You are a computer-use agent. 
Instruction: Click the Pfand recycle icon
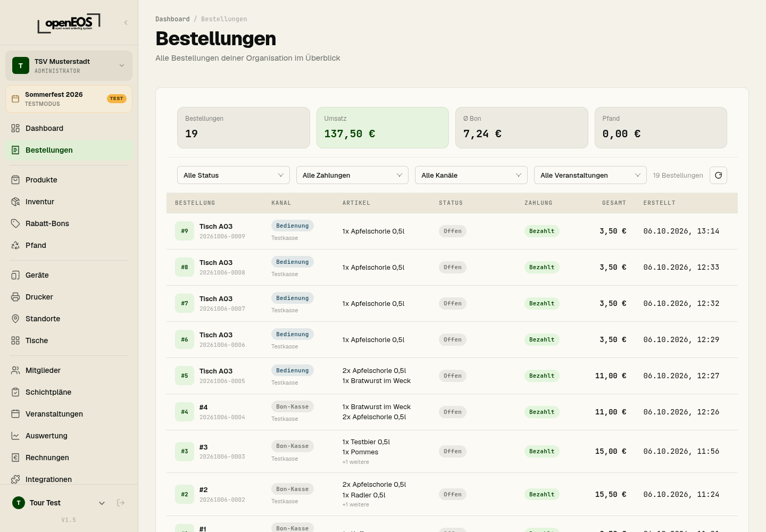click(x=15, y=245)
